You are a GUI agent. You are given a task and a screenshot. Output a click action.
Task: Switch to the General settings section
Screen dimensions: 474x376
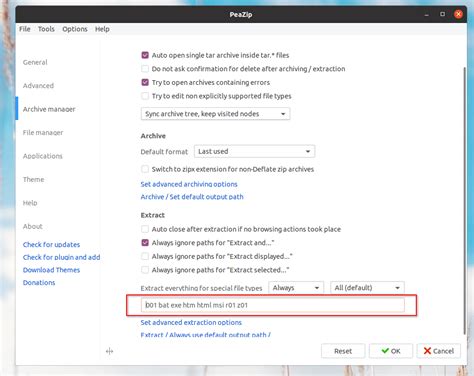point(35,62)
